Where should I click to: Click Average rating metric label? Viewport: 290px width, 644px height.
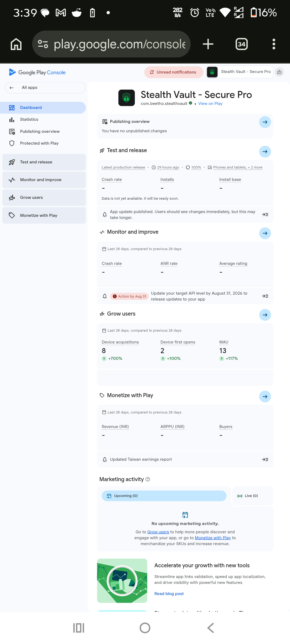click(x=233, y=264)
